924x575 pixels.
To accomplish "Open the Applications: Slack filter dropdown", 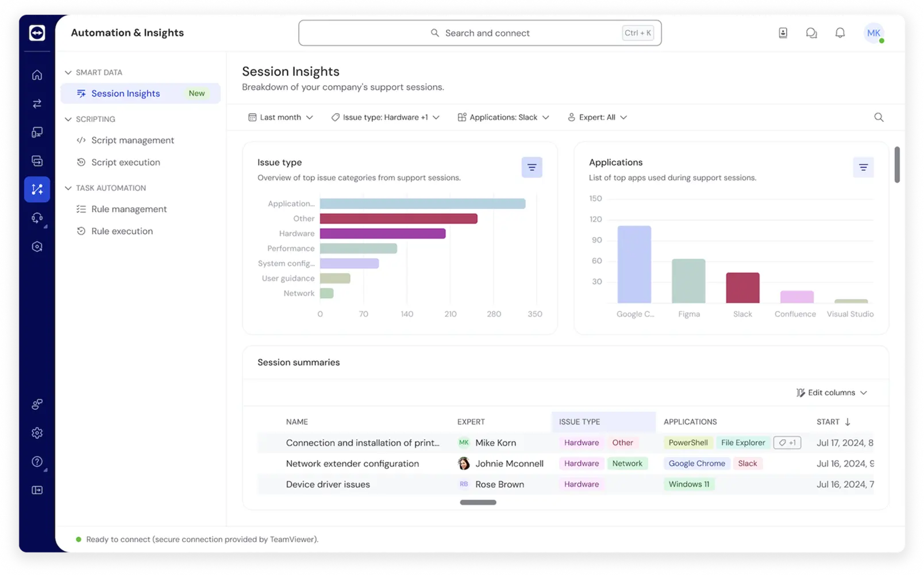I will coord(503,117).
